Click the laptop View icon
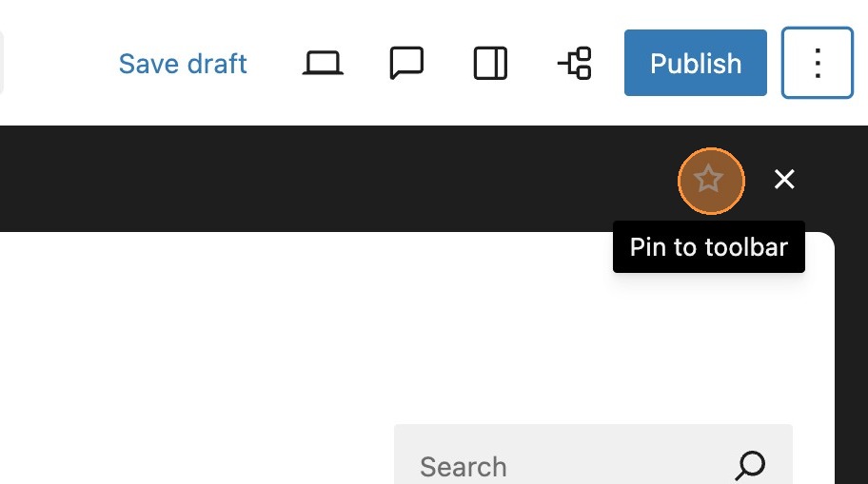This screenshot has width=868, height=484. (x=323, y=64)
